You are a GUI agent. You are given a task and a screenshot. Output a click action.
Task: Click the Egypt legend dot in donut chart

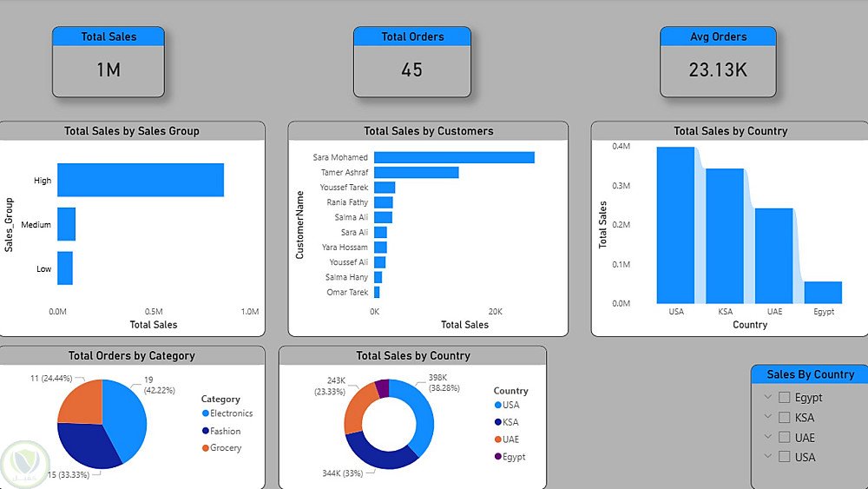coord(497,456)
